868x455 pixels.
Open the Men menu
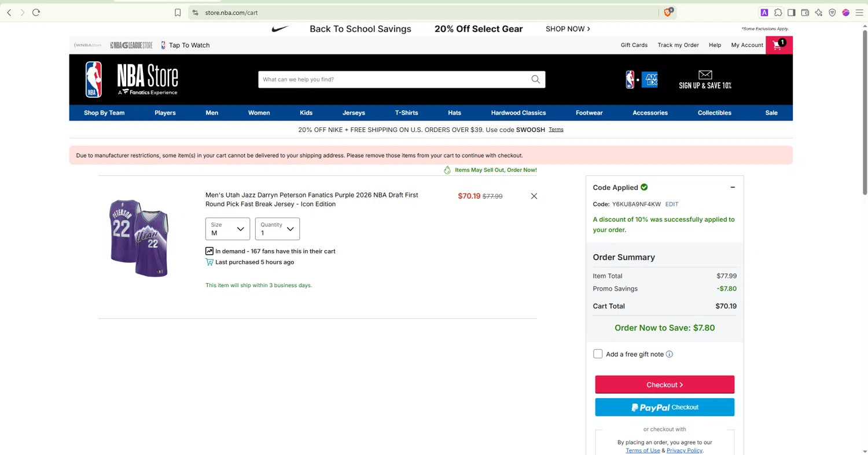[212, 113]
